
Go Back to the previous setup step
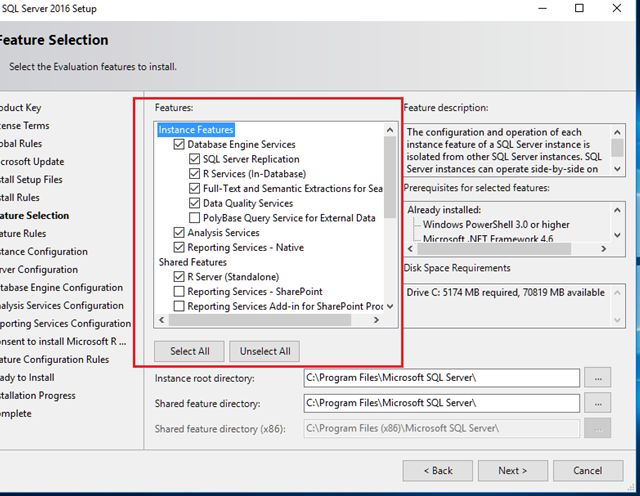pyautogui.click(x=438, y=470)
